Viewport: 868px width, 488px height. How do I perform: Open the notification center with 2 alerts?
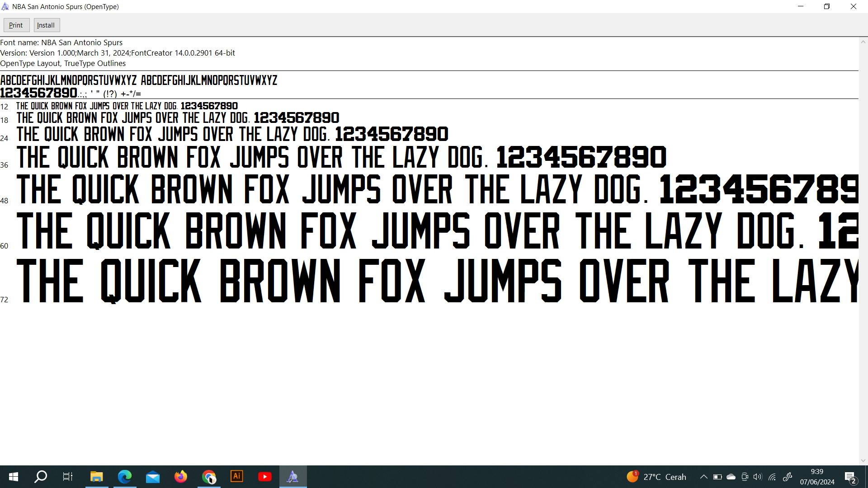coord(850,477)
